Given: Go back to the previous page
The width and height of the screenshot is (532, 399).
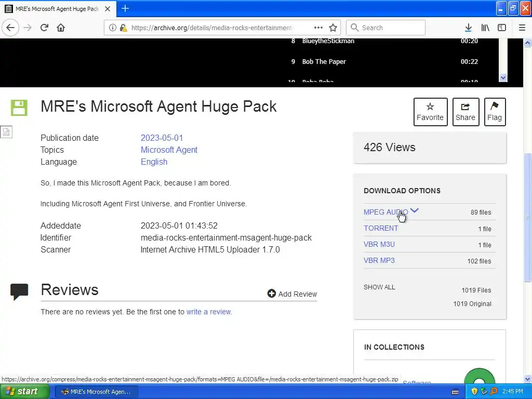Looking at the screenshot, I should [10, 28].
